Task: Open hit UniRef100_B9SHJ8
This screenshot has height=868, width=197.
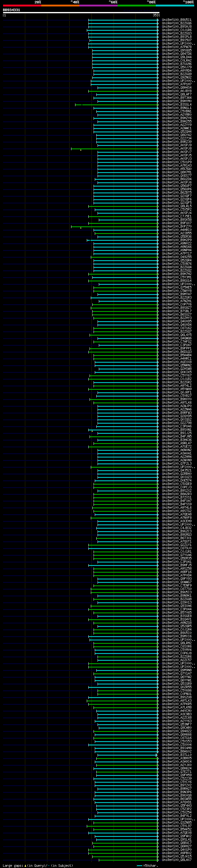Action: tap(176, 26)
